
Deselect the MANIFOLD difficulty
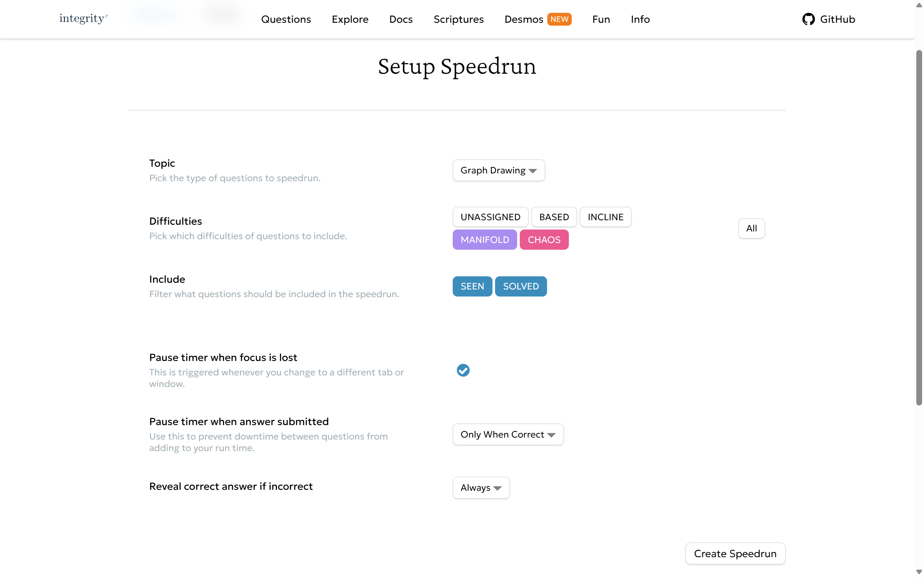[484, 240]
